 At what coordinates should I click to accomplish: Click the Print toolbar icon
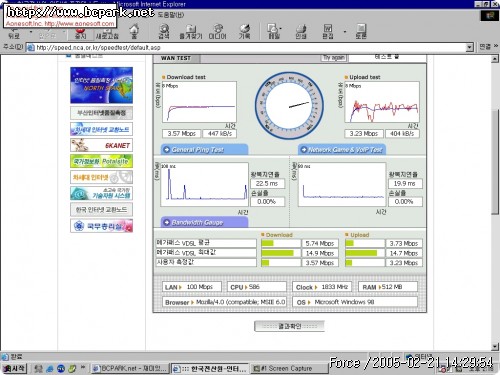pos(301,31)
